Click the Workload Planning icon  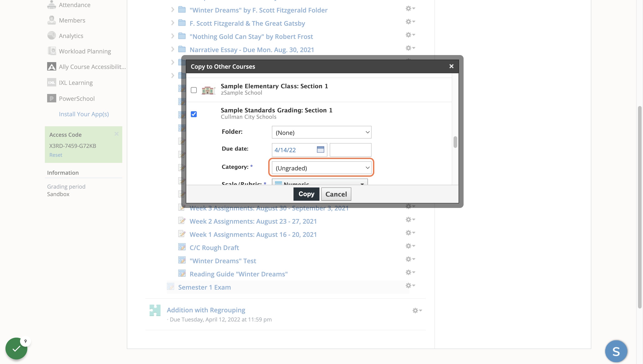pos(51,51)
